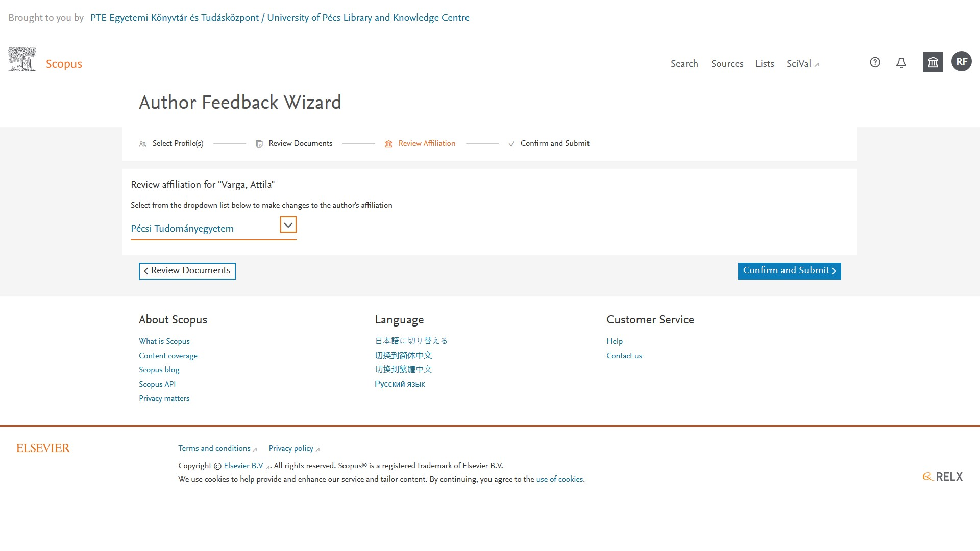Open What is Scopus link
Image resolution: width=980 pixels, height=551 pixels.
(164, 341)
